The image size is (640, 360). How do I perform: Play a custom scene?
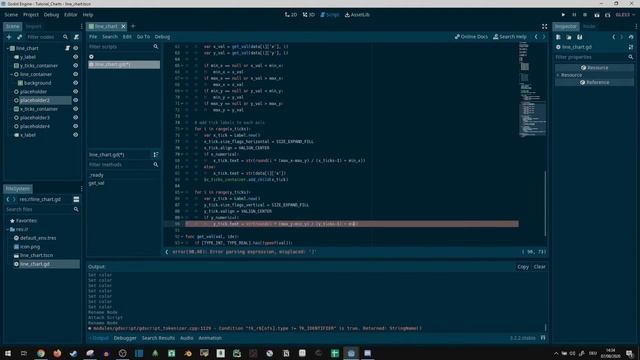point(608,15)
